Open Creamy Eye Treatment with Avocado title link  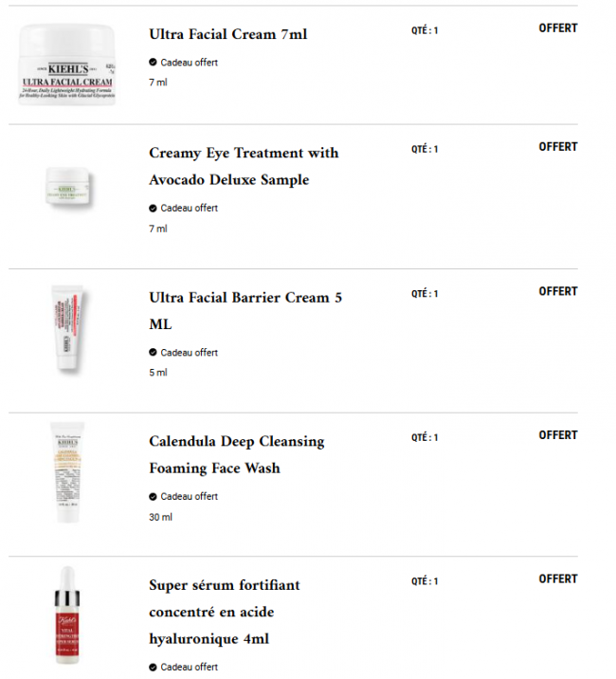coord(244,166)
